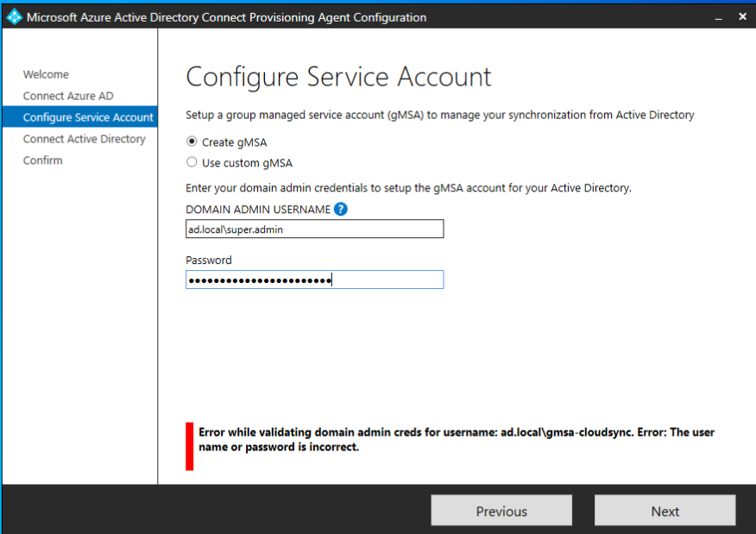Viewport: 756px width, 534px height.
Task: Select the Configure Service Account sidebar step
Action: click(x=87, y=117)
